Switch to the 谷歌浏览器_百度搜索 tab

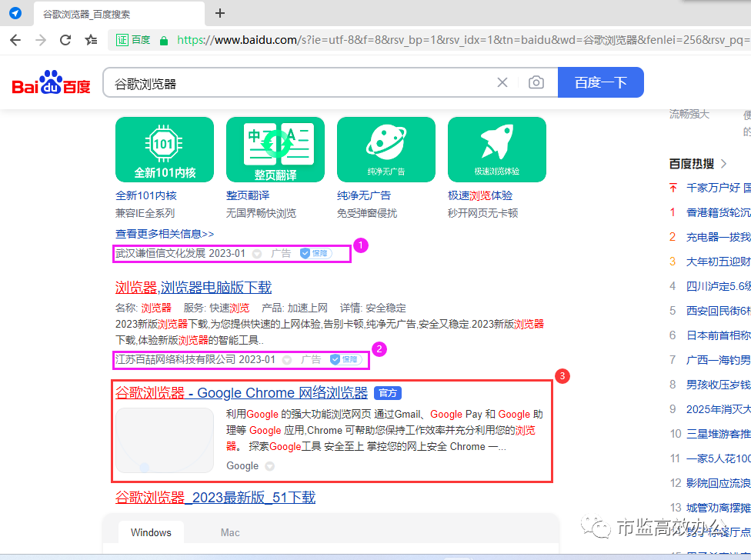(118, 14)
